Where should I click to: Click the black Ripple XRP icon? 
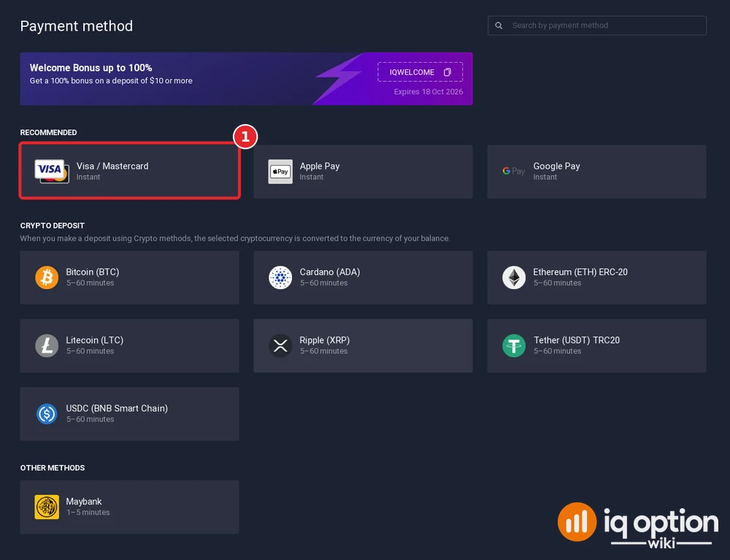click(280, 345)
